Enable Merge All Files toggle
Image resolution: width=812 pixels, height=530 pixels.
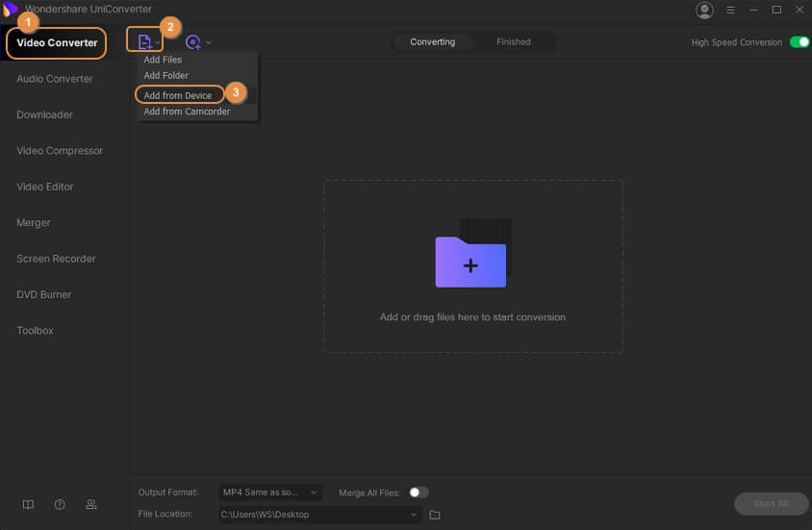tap(418, 492)
